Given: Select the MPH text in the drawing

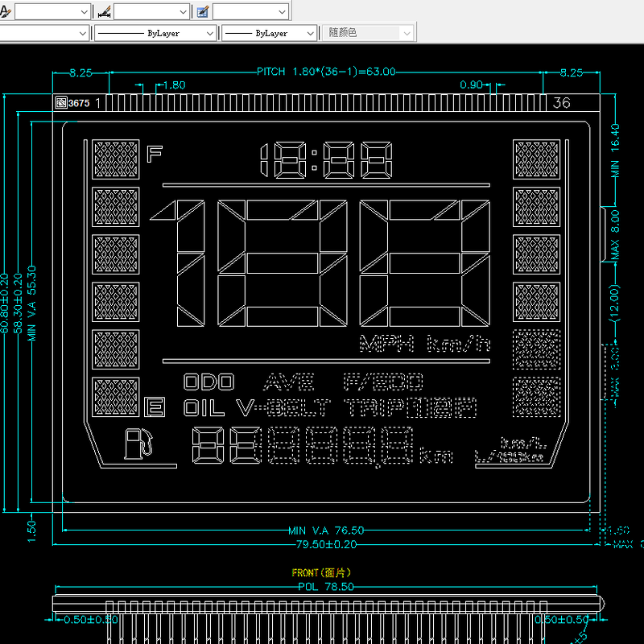Looking at the screenshot, I should pyautogui.click(x=386, y=345).
